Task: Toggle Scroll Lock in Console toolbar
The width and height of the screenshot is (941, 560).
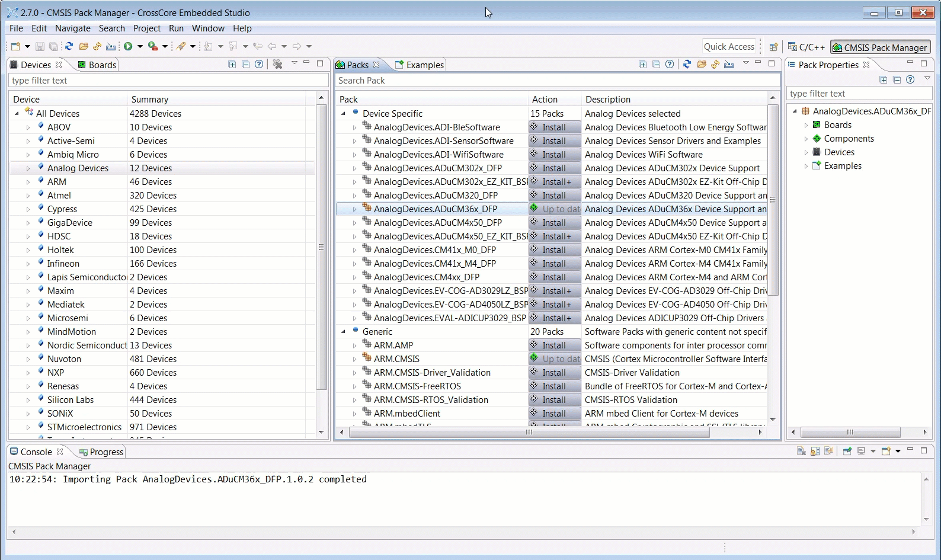Action: (815, 452)
